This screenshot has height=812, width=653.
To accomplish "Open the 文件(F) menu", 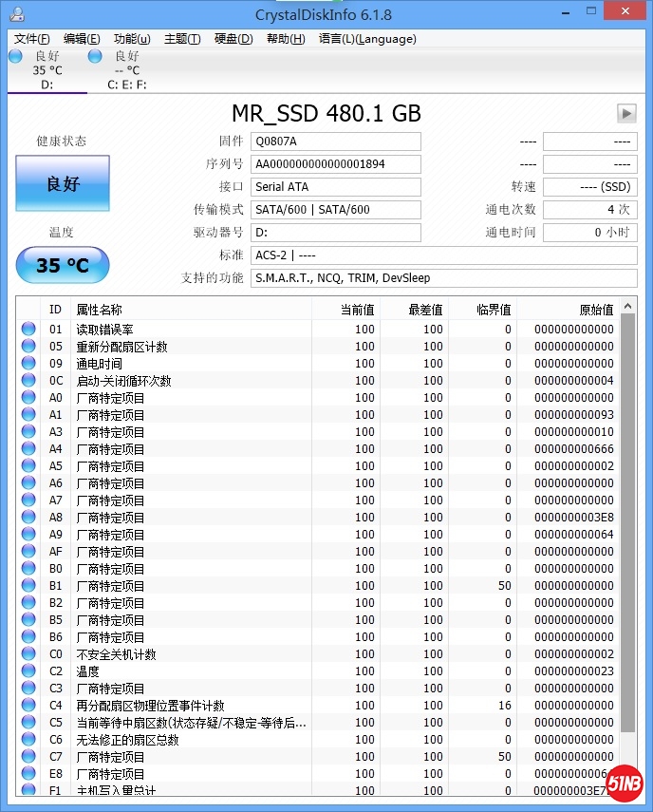I will pyautogui.click(x=32, y=39).
